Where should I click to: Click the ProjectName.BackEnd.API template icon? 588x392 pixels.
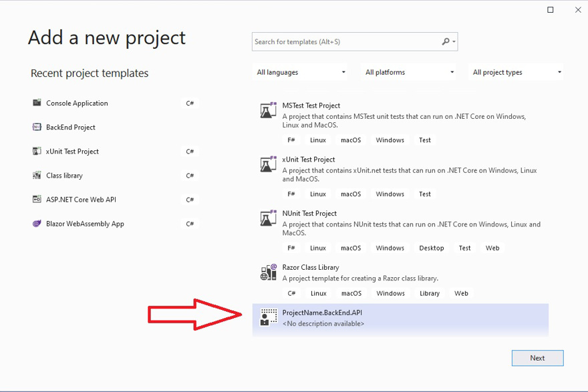269,317
